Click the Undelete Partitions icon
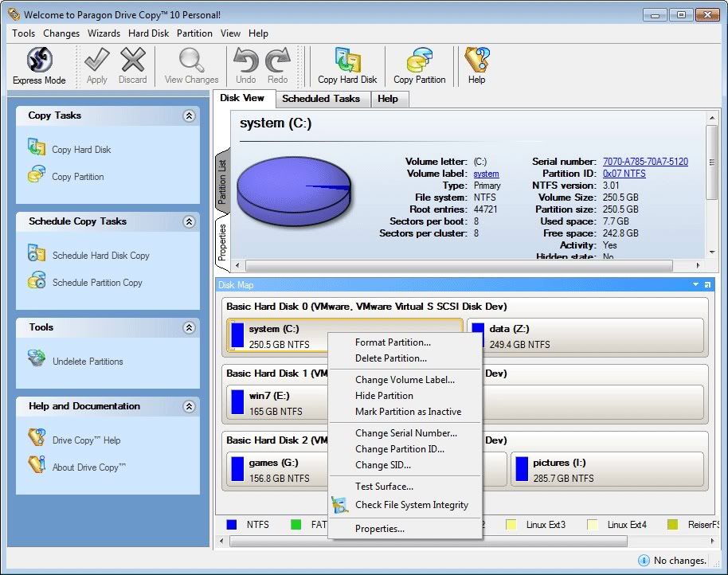Viewport: 728px width, 575px height. pos(36,358)
